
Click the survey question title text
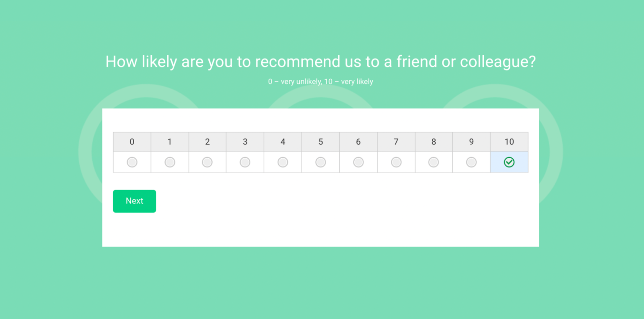[x=321, y=62]
